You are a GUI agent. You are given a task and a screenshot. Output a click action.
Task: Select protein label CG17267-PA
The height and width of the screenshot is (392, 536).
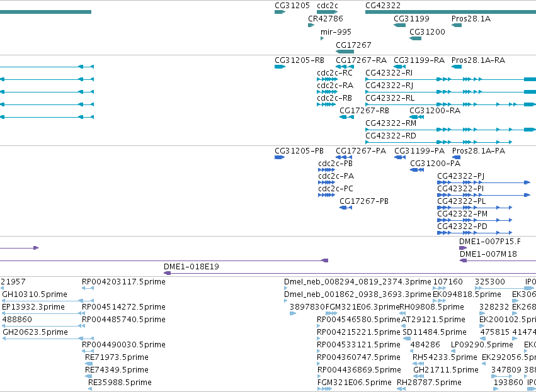(x=361, y=151)
